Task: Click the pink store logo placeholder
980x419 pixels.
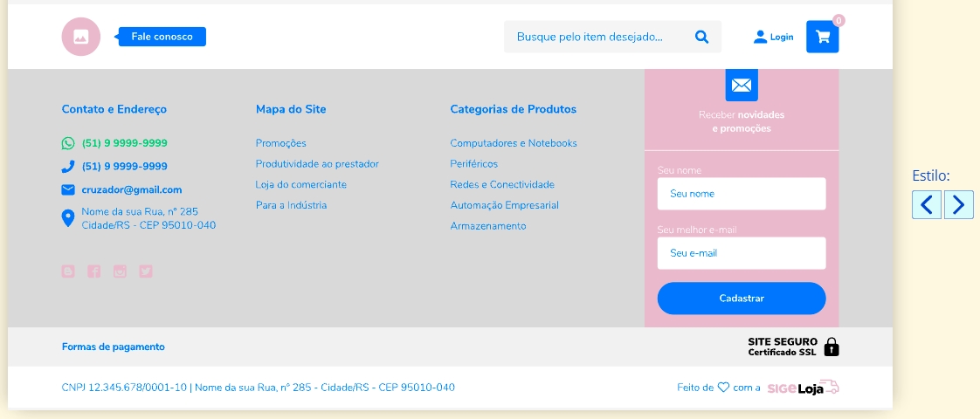Action: click(x=81, y=37)
